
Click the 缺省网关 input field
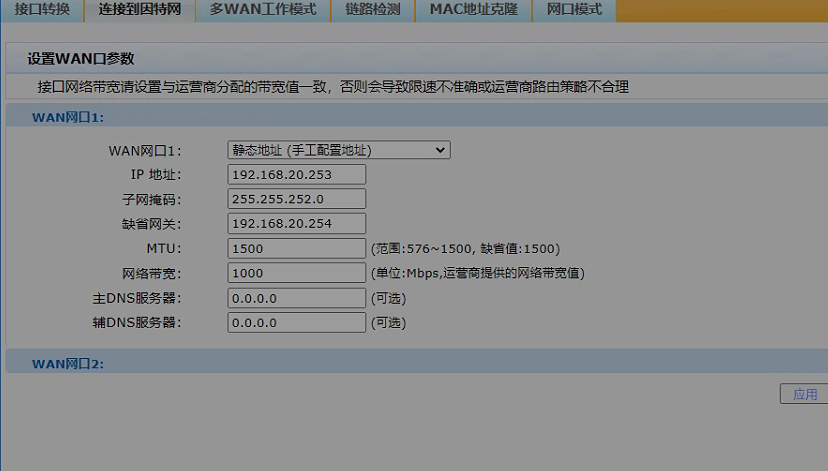pyautogui.click(x=297, y=223)
